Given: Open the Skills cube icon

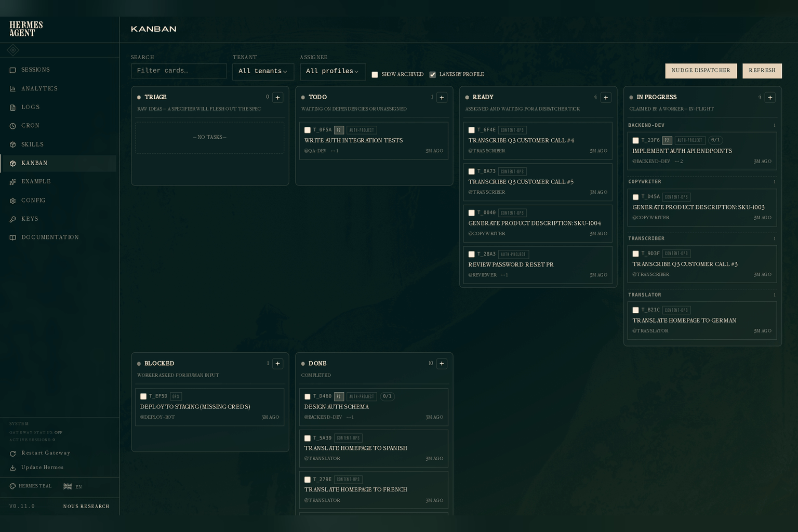Looking at the screenshot, I should [x=12, y=144].
